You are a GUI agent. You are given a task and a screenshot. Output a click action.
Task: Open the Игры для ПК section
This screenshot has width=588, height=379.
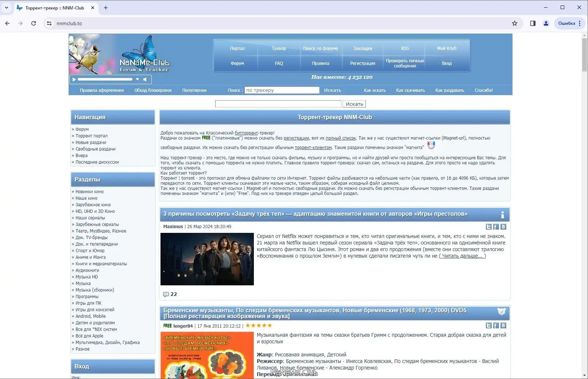coord(88,303)
